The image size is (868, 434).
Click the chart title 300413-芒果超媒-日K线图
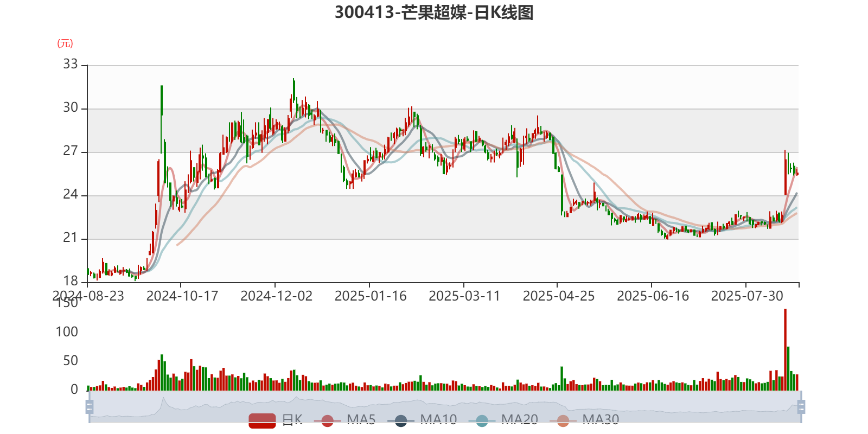(x=434, y=12)
